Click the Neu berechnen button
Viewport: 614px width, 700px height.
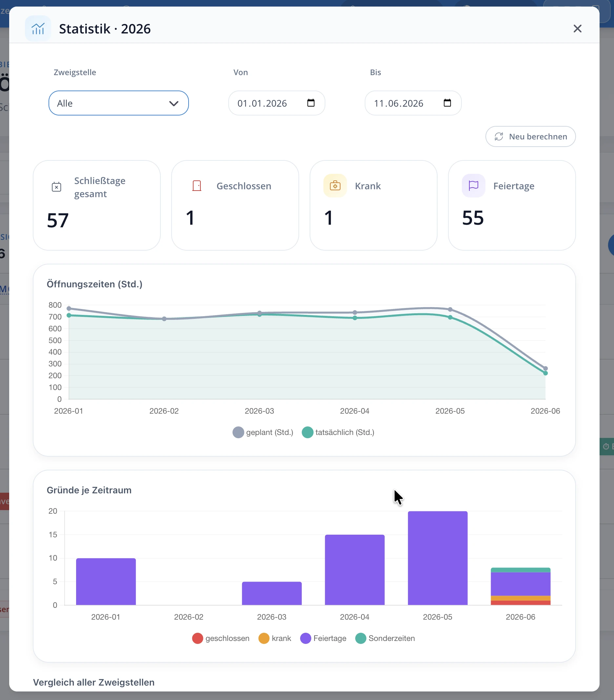530,137
